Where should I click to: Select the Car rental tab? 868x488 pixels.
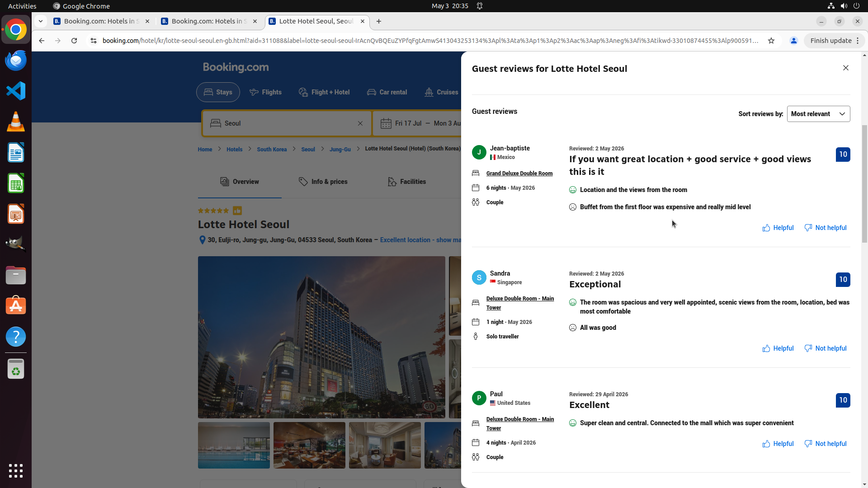click(387, 92)
